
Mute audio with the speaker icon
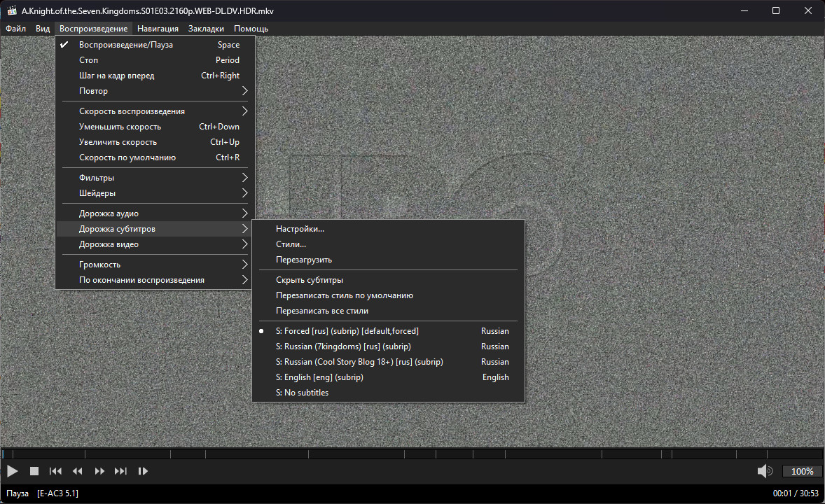click(x=764, y=471)
